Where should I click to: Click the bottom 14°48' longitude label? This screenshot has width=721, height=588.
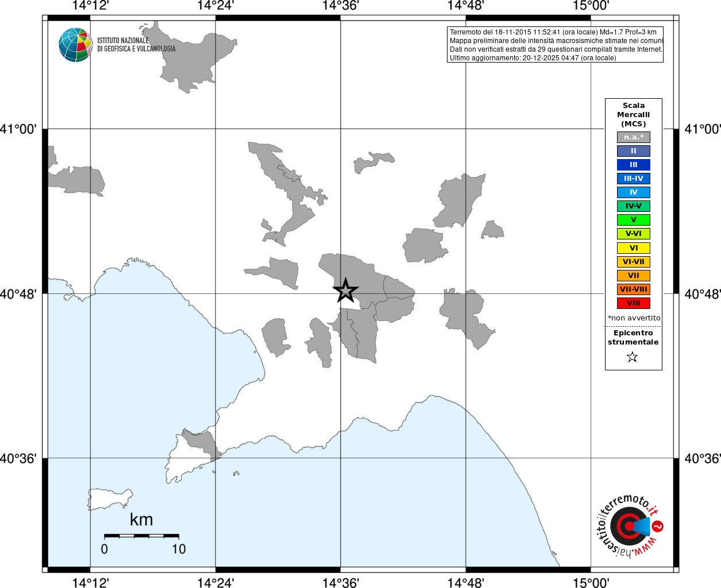(466, 582)
